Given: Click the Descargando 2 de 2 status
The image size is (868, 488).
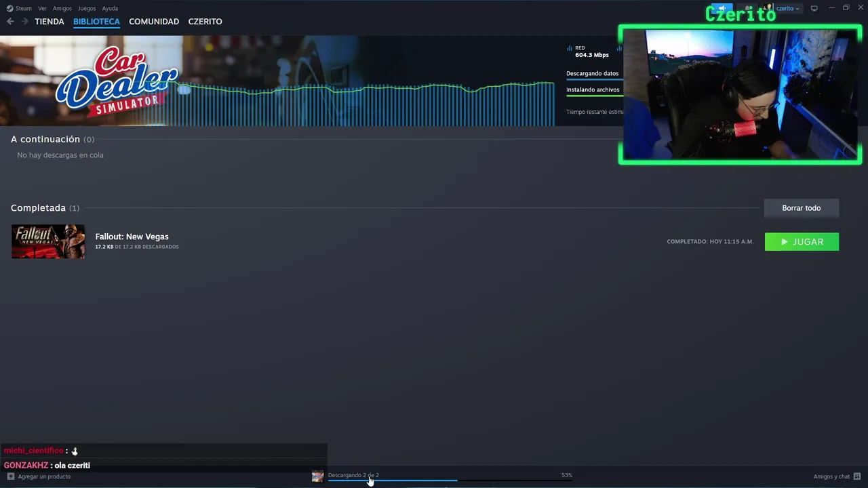Looking at the screenshot, I should point(353,475).
